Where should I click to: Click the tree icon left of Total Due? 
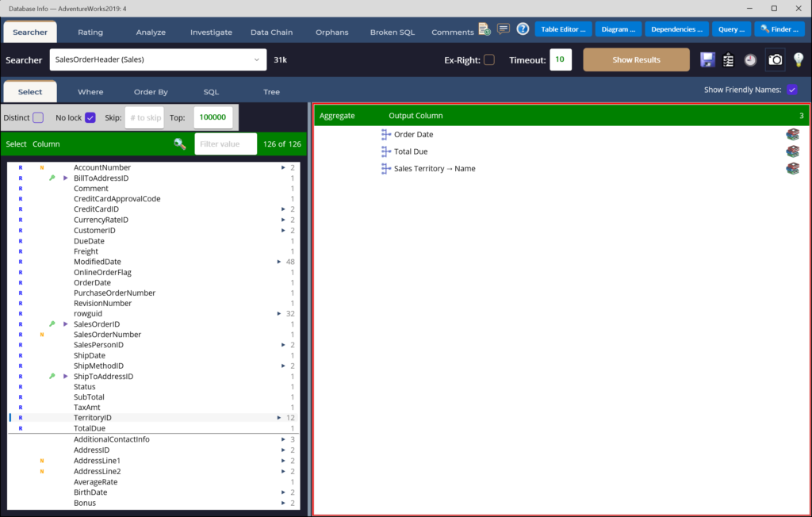[x=386, y=151]
